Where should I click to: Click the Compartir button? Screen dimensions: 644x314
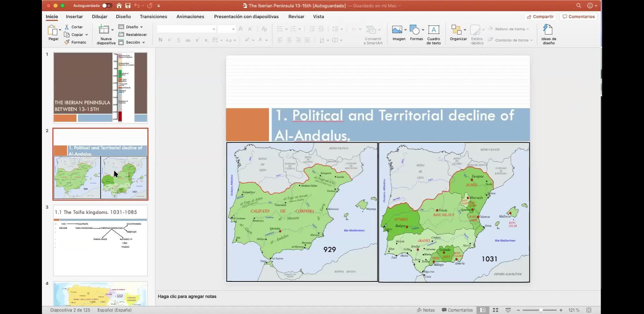[x=540, y=16]
